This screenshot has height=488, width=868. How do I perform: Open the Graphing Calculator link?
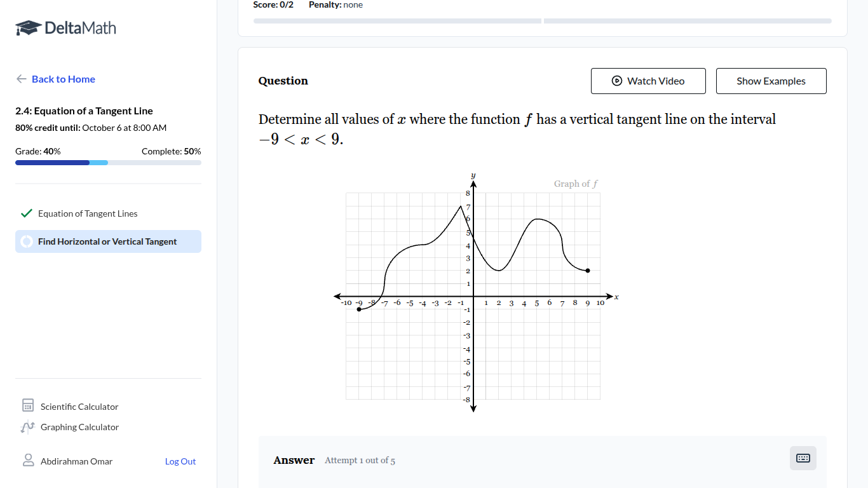click(x=79, y=427)
